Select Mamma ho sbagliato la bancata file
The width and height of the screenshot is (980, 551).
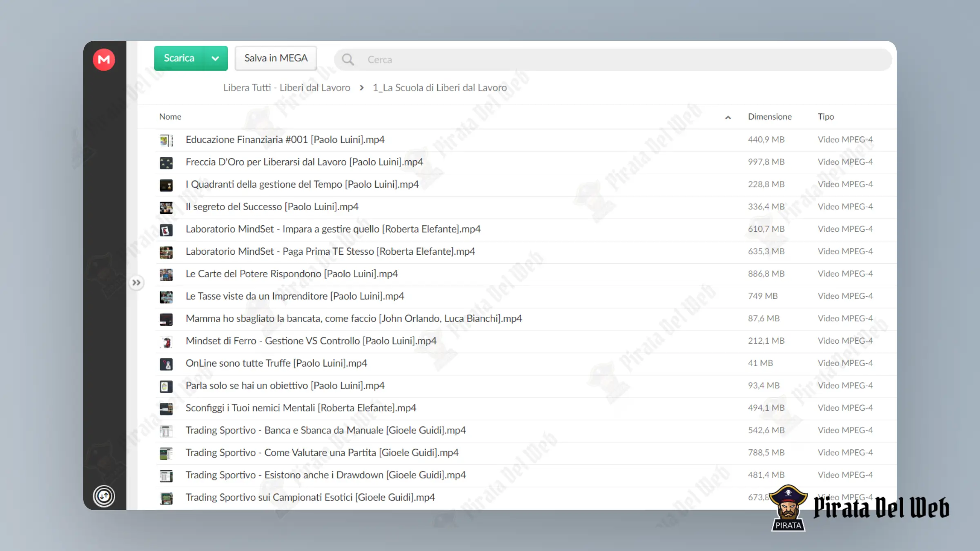tap(354, 318)
